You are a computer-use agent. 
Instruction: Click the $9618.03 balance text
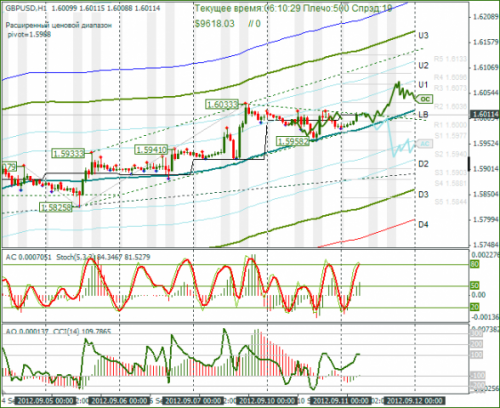pos(215,24)
